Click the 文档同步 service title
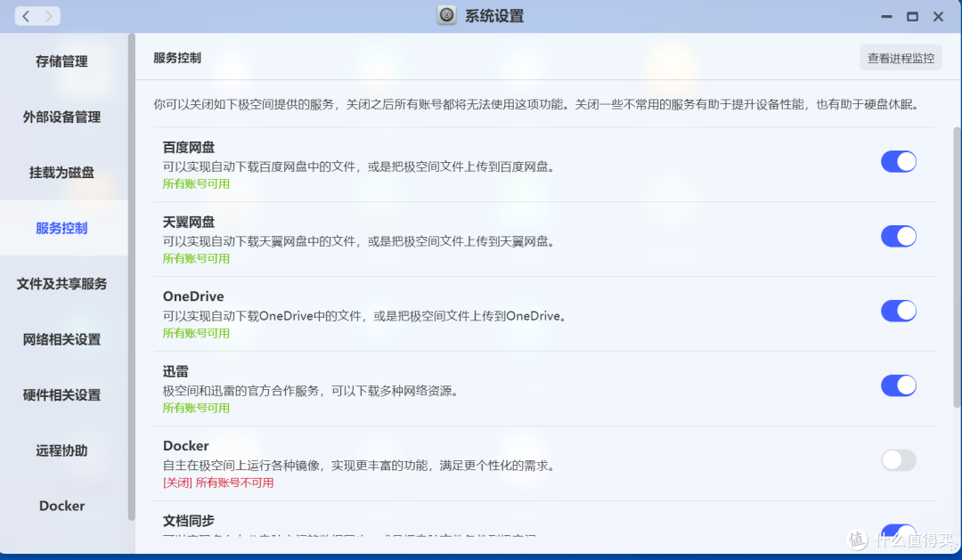Image resolution: width=962 pixels, height=560 pixels. (188, 521)
